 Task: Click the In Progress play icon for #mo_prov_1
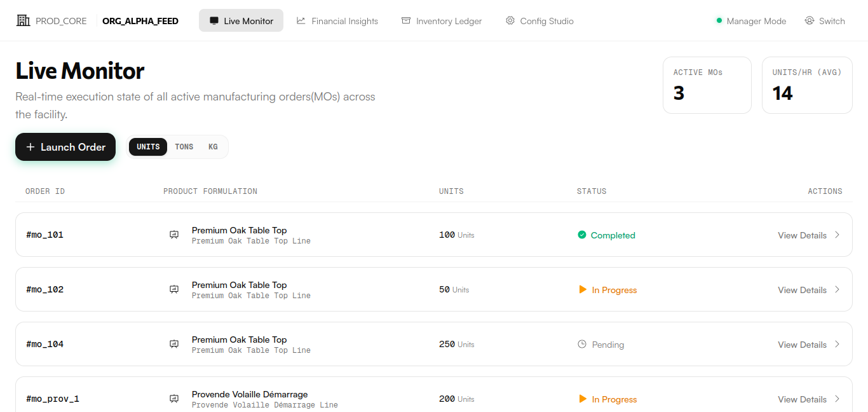click(582, 399)
